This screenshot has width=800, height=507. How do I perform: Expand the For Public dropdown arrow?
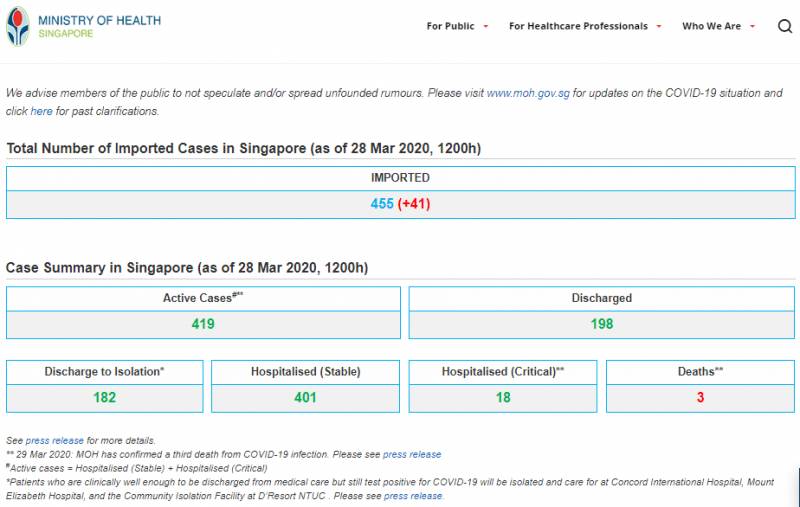tap(486, 27)
